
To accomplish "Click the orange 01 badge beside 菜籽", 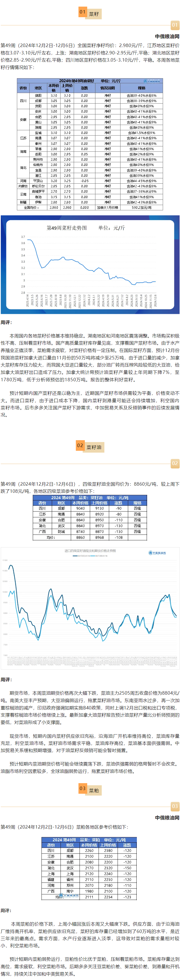I will click(82, 12).
